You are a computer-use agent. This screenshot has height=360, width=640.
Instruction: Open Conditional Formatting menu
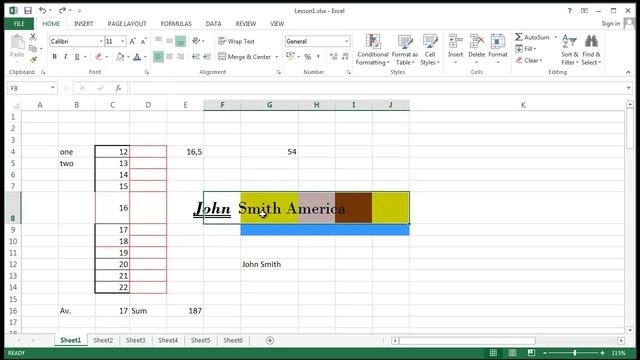pyautogui.click(x=372, y=49)
